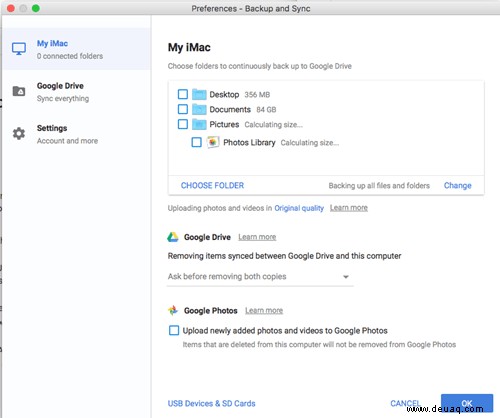Click the Photos Library app icon
This screenshot has width=500, height=418.
(213, 142)
